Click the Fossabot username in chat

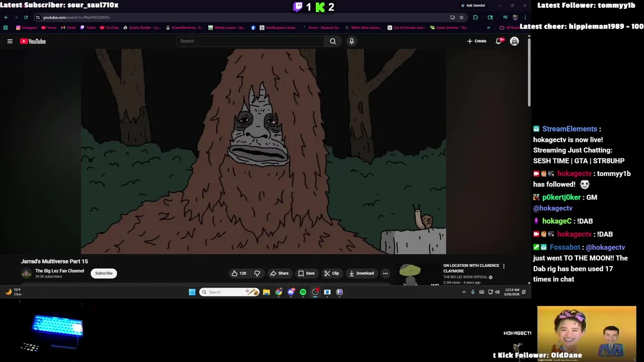(565, 247)
